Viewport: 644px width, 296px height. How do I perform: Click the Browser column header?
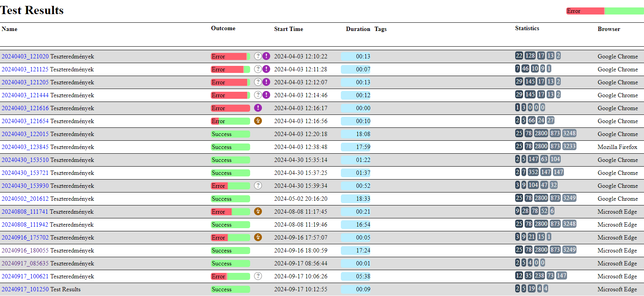coord(609,29)
